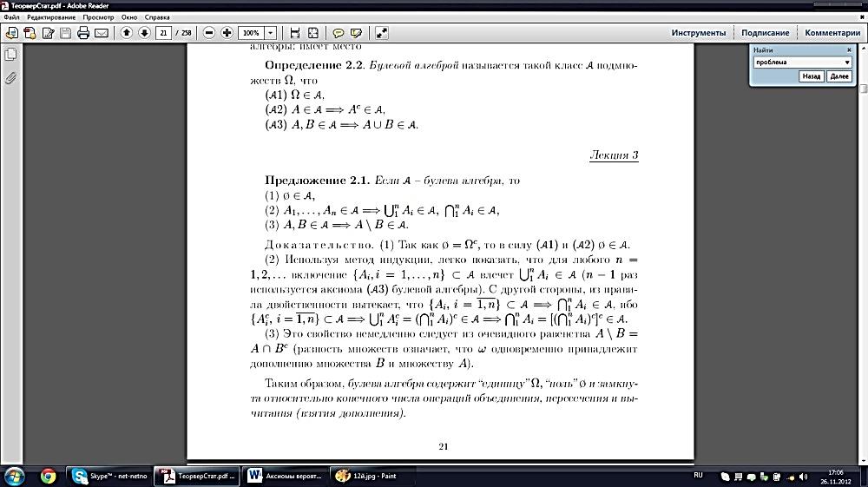Screen dimensions: 868x487
Task: Open the zoom level dropdown arrow
Action: [x=270, y=33]
